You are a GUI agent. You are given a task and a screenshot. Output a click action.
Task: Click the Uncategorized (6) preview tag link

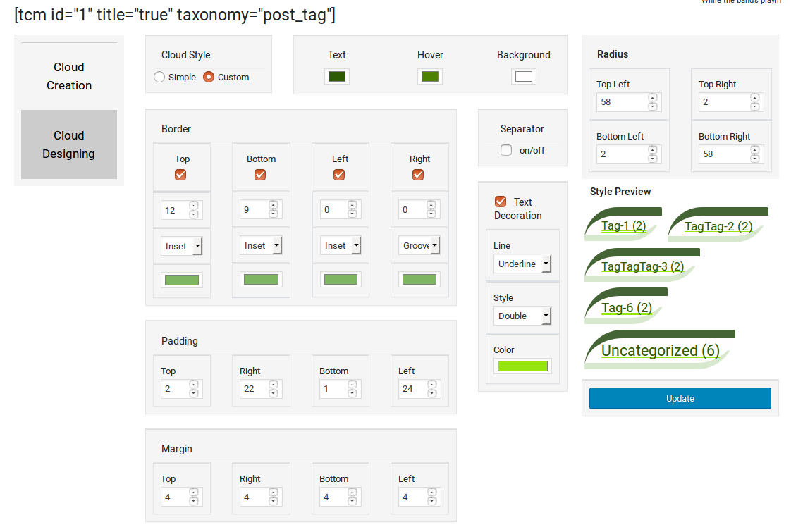pyautogui.click(x=661, y=350)
